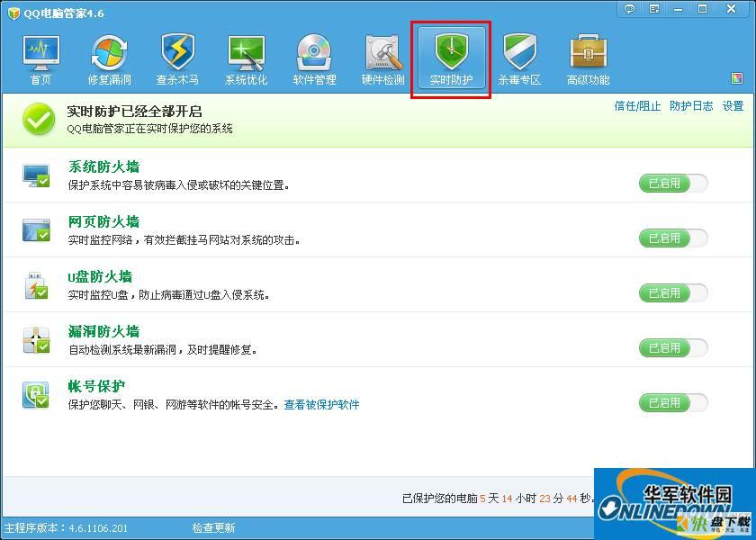756x540 pixels.
Task: Open the 杀毒专区 shield icon
Action: tap(520, 53)
